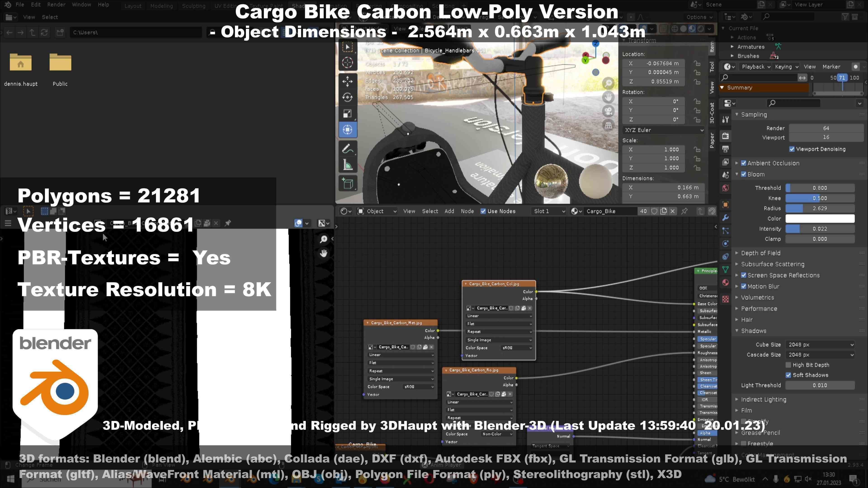Click file path field C:\Users\
Viewport: 868px width, 488px height.
click(x=136, y=32)
